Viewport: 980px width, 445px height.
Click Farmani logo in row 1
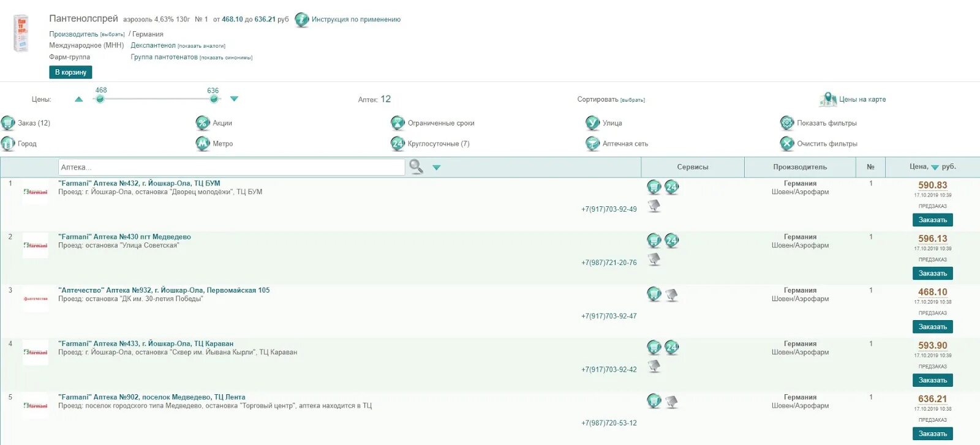pos(36,192)
